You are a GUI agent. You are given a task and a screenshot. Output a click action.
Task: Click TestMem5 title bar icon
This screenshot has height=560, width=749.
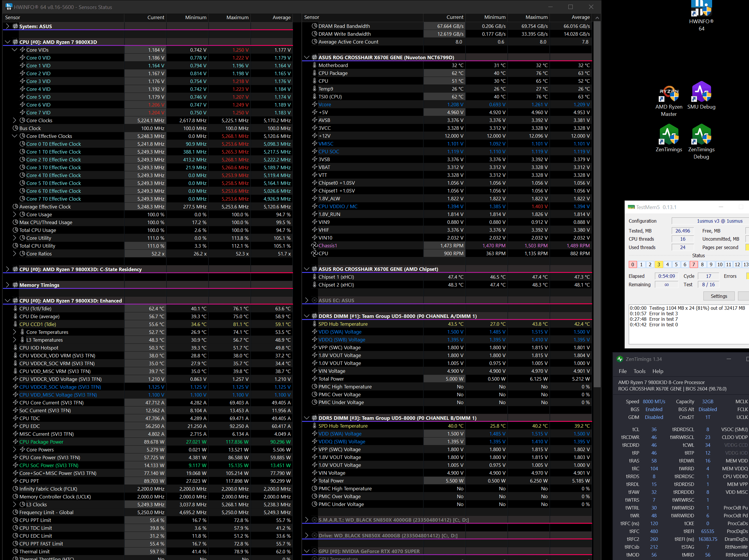pyautogui.click(x=631, y=207)
